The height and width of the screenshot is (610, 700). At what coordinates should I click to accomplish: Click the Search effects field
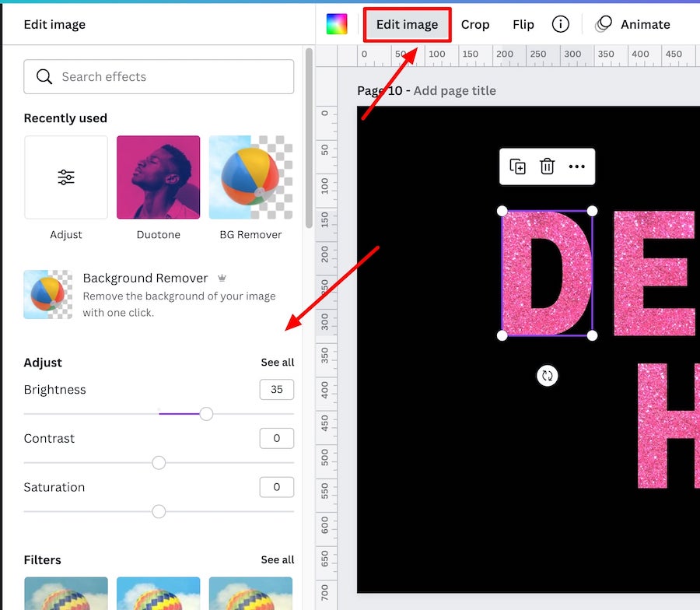[159, 77]
